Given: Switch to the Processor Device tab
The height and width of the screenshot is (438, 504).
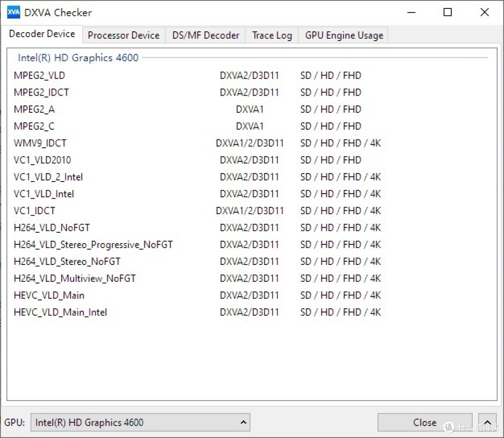Looking at the screenshot, I should pos(123,35).
